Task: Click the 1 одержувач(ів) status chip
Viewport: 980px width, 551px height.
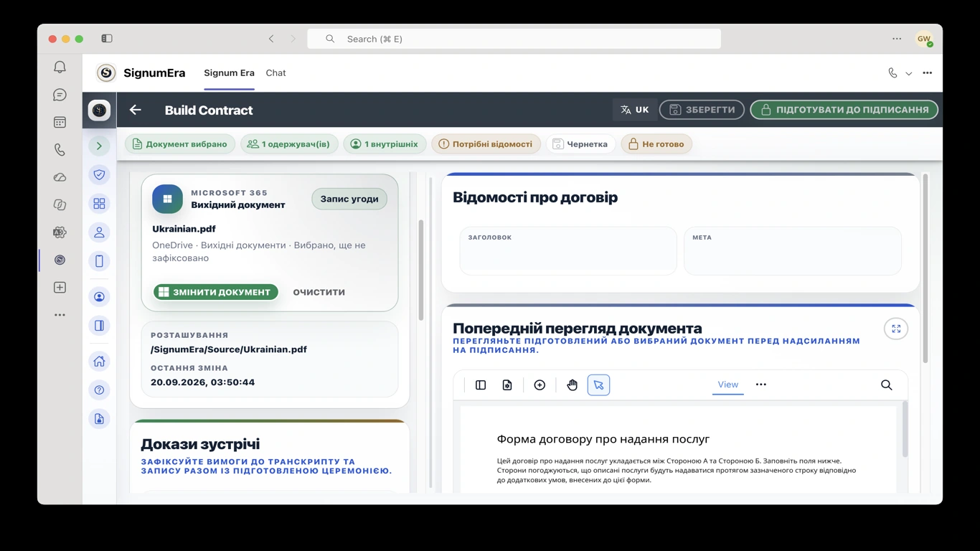Action: [288, 144]
